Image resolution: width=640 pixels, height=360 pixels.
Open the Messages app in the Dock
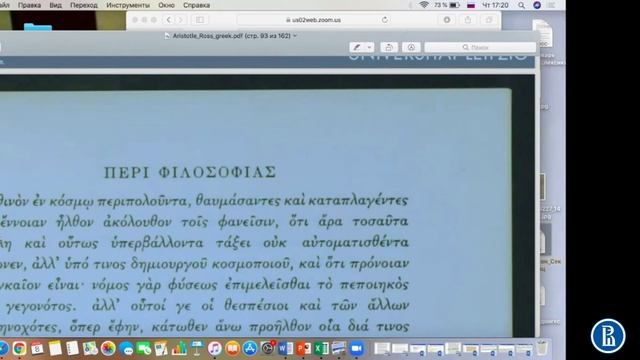coord(126,348)
